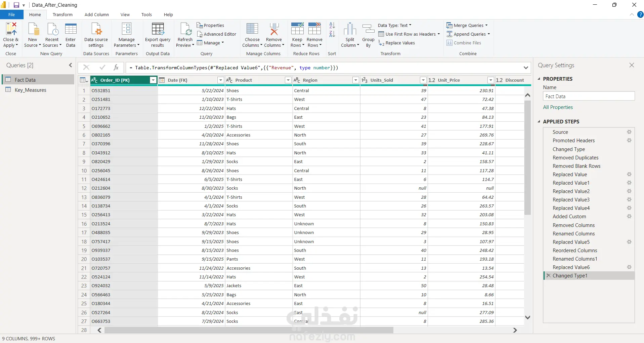The width and height of the screenshot is (644, 343).
Task: Delete the Changed Type1 step
Action: (x=548, y=276)
